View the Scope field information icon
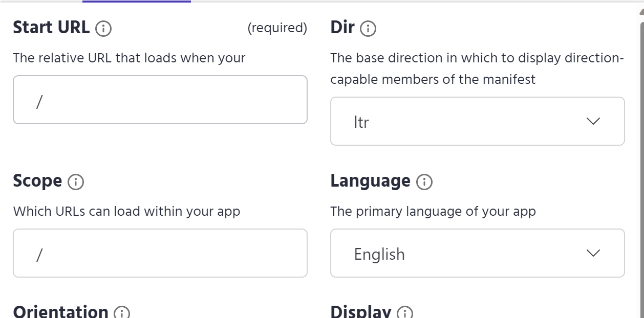This screenshot has height=318, width=644. 75,182
